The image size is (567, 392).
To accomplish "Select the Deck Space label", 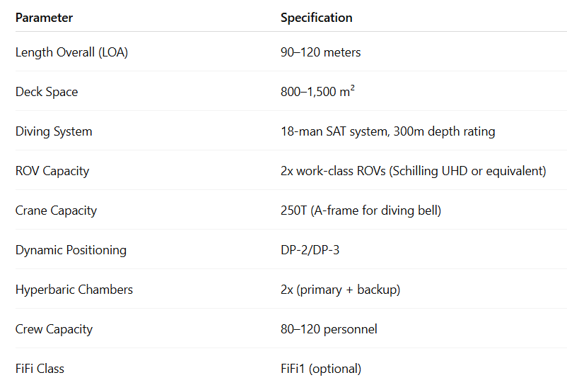I will [x=47, y=92].
